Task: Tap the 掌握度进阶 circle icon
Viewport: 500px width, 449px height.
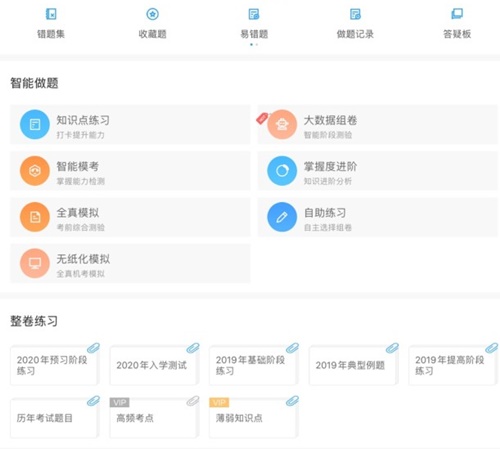Action: 282,171
